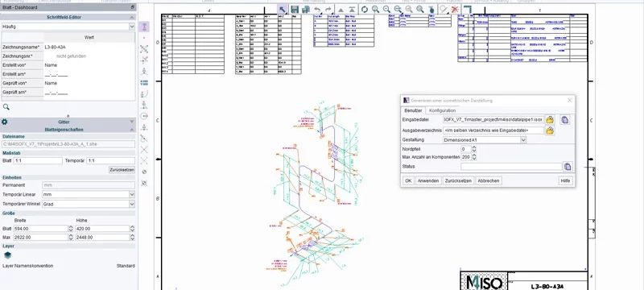Click the pan hand icon
This screenshot has width=644, height=290.
point(431,10)
